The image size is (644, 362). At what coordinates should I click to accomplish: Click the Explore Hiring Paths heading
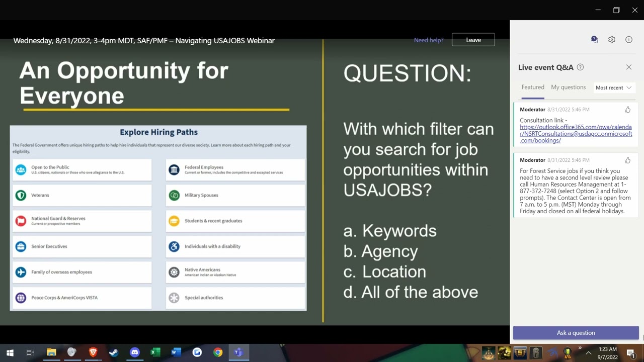(158, 132)
